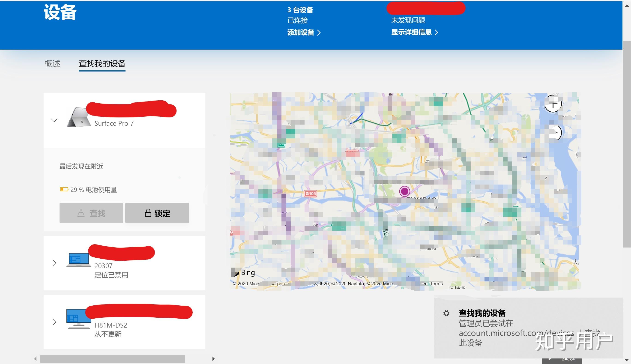The width and height of the screenshot is (631, 364).
Task: Click the battery icon next to 29%
Action: (64, 190)
